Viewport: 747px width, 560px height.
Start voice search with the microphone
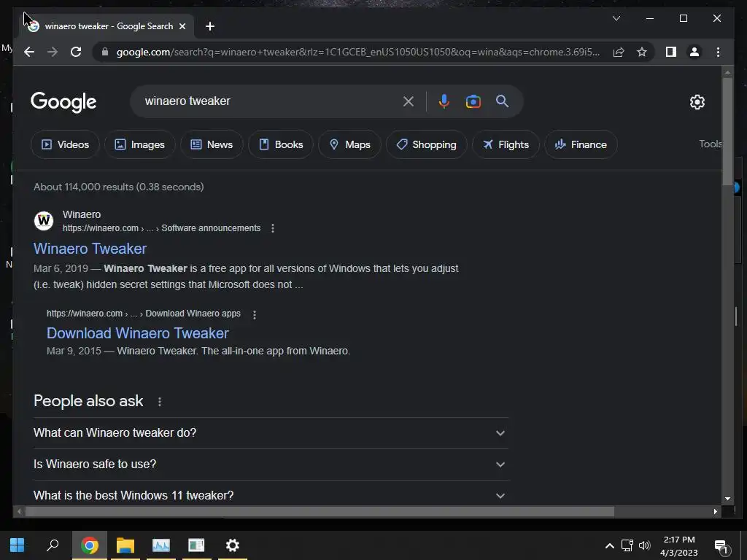pos(444,101)
